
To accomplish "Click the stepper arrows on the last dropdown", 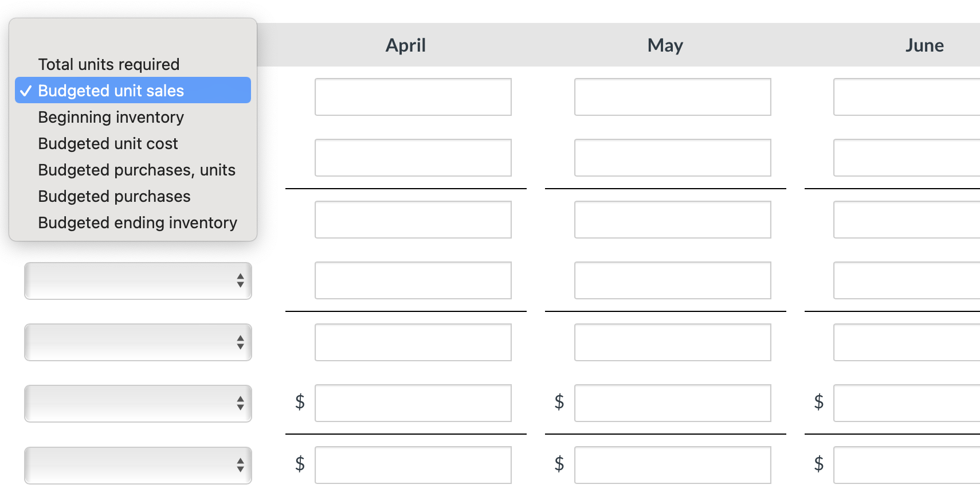I will 241,465.
